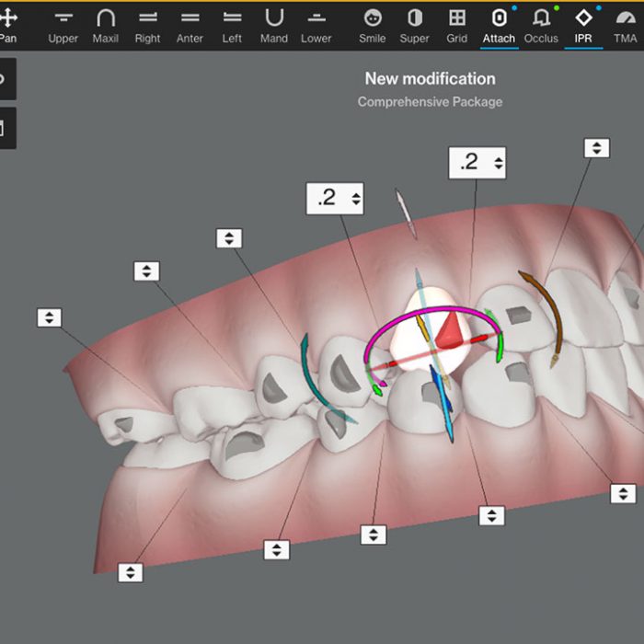The image size is (644, 644).
Task: Click the lower middle IPR stepper
Action: [374, 535]
